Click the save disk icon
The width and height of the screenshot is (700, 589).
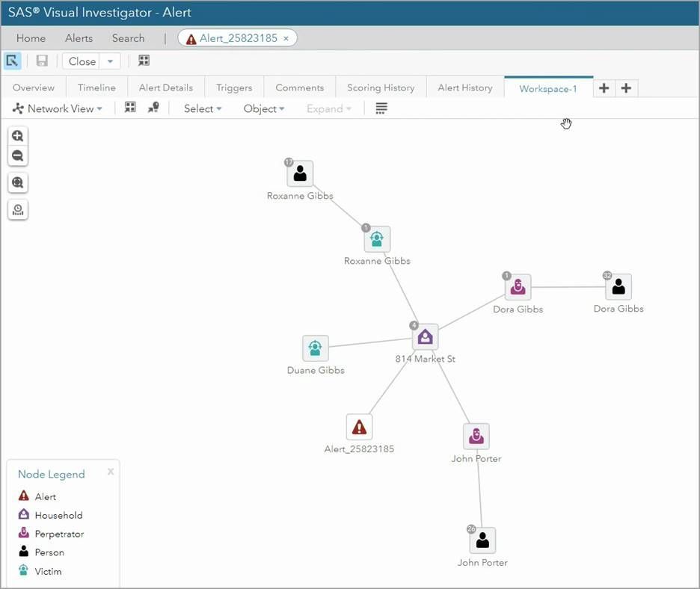(42, 61)
